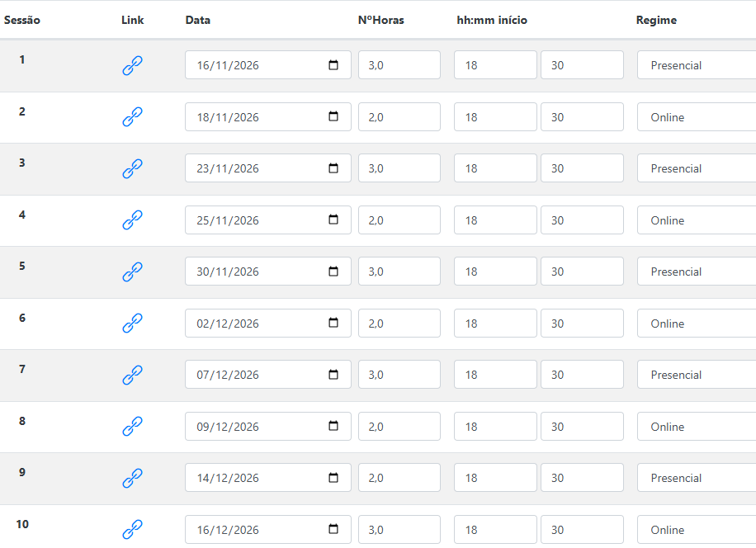Screen dimensions: 756x548
Task: Select the start hour field of session 6
Action: (495, 323)
